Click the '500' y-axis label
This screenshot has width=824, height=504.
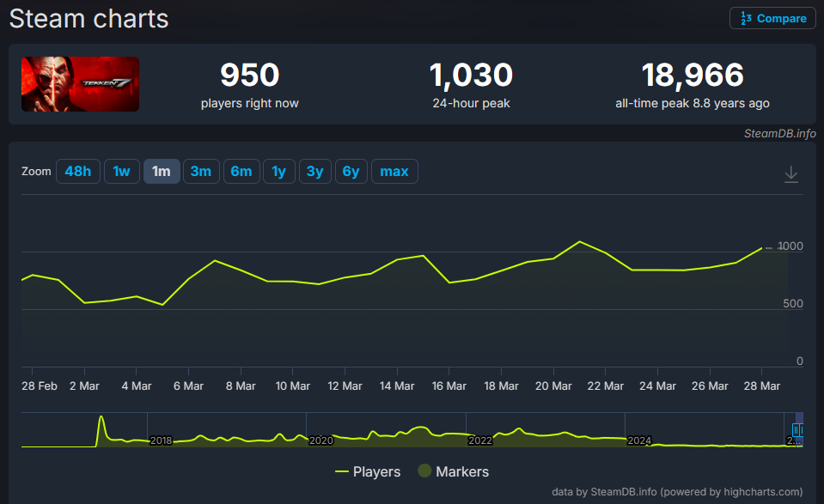793,303
